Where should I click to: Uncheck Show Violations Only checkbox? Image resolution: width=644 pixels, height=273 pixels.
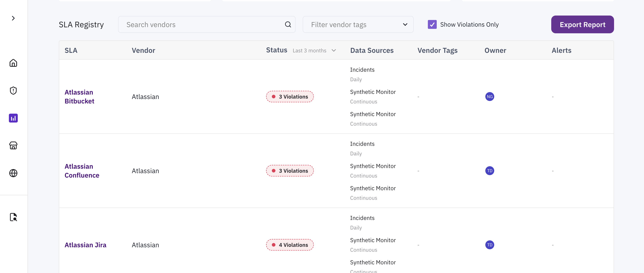click(x=432, y=24)
